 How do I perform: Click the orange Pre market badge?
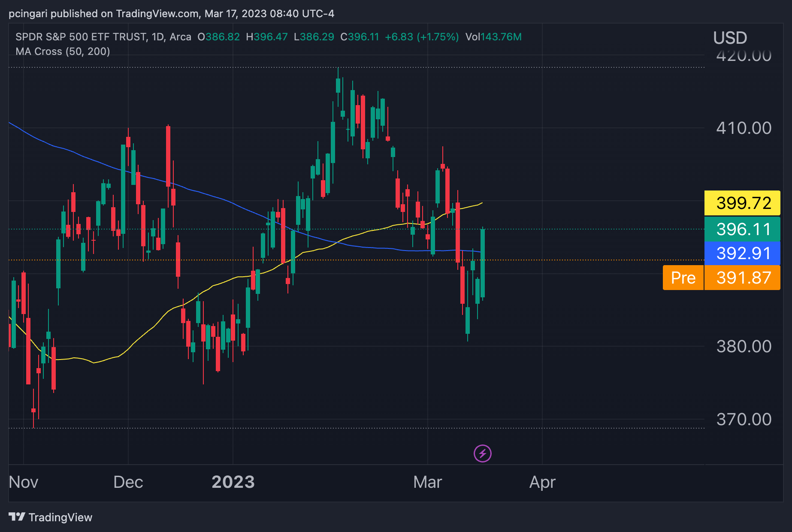click(683, 278)
